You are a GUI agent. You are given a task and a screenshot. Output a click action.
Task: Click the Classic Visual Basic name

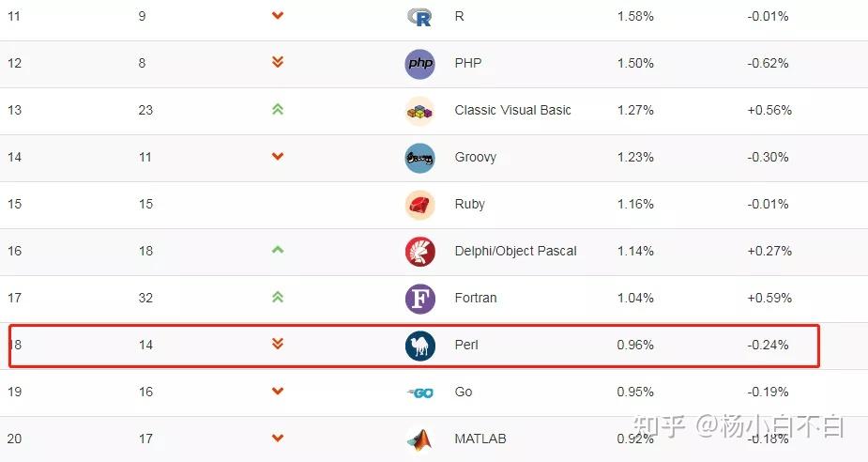[x=512, y=110]
